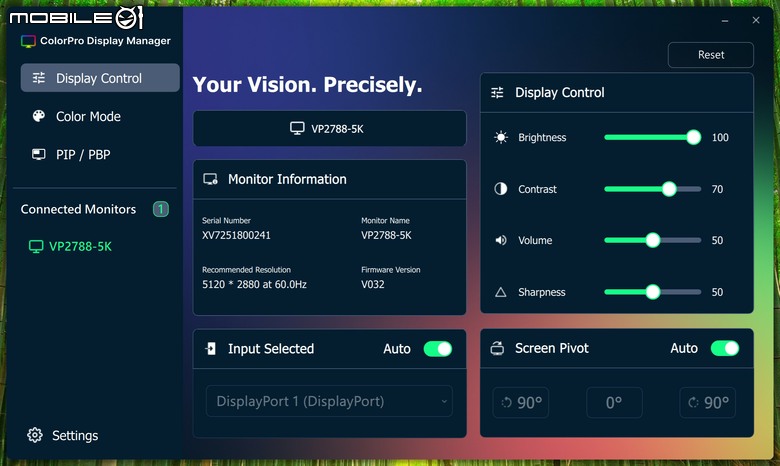Click the Sharpness value 50
Image resolution: width=780 pixels, height=466 pixels.
[717, 292]
